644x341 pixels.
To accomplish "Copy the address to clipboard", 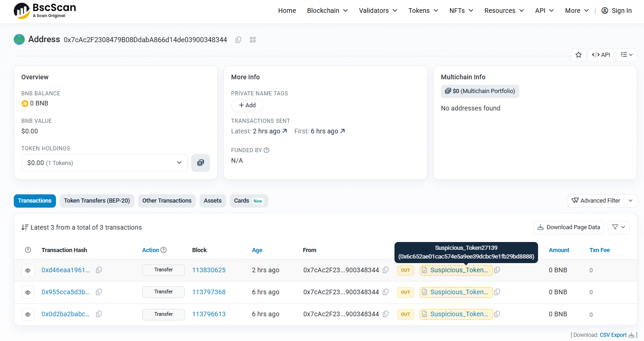I will [x=239, y=40].
